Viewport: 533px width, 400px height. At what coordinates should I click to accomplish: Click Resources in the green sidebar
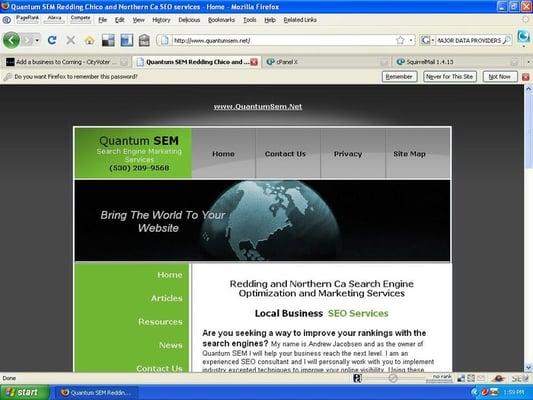[x=160, y=322]
